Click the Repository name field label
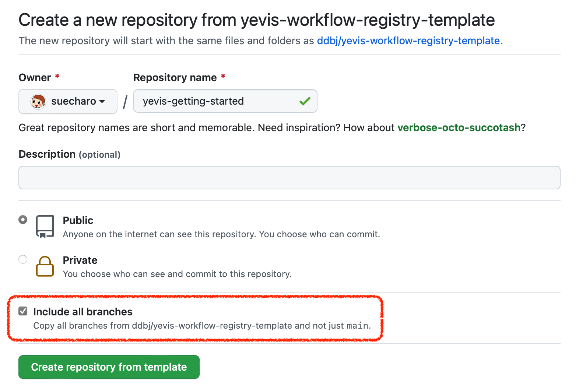 tap(175, 77)
